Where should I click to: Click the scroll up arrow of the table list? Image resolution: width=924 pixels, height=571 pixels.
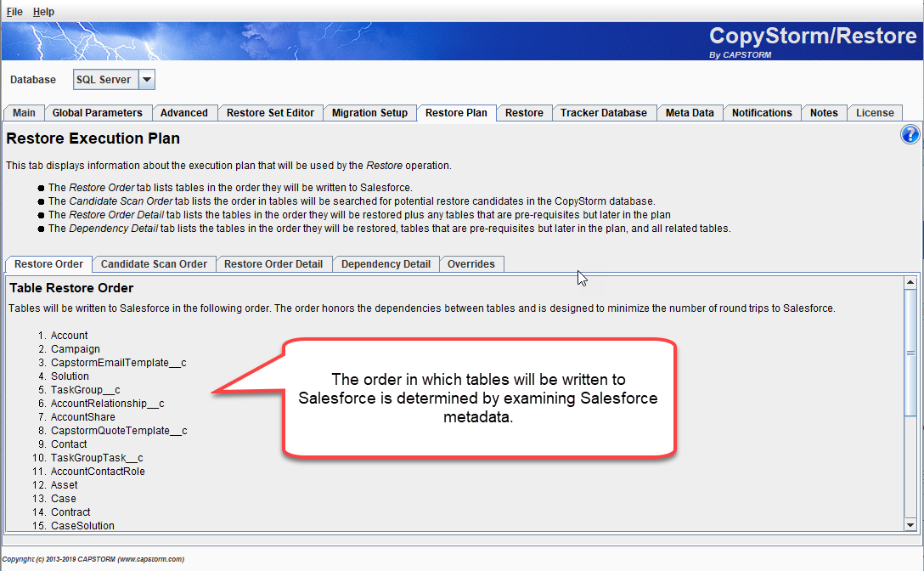tap(910, 283)
